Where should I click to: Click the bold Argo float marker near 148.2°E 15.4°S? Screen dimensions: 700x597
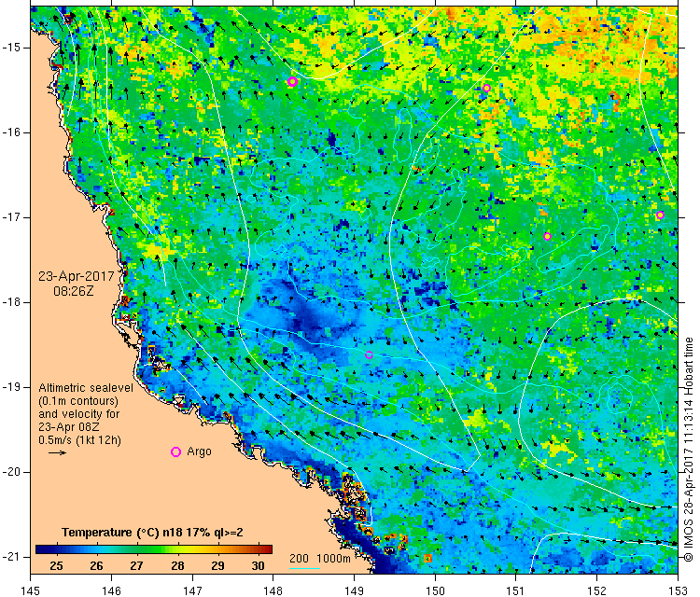click(x=292, y=81)
